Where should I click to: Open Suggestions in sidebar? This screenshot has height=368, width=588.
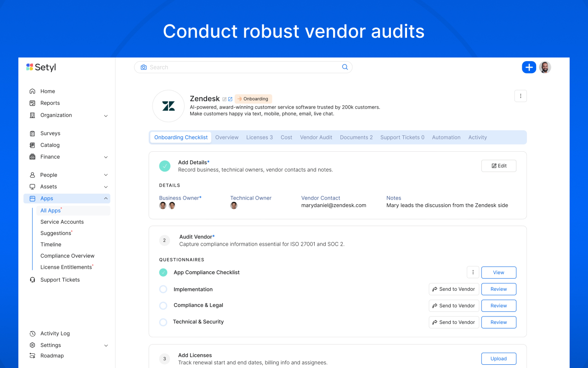[x=57, y=233]
